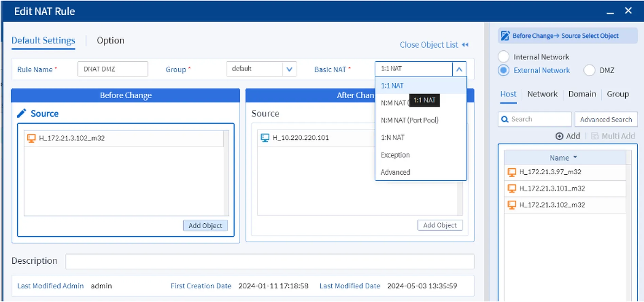Screen dimensions: 644x302
Task: Open the Host tab in object list
Action: 508,94
